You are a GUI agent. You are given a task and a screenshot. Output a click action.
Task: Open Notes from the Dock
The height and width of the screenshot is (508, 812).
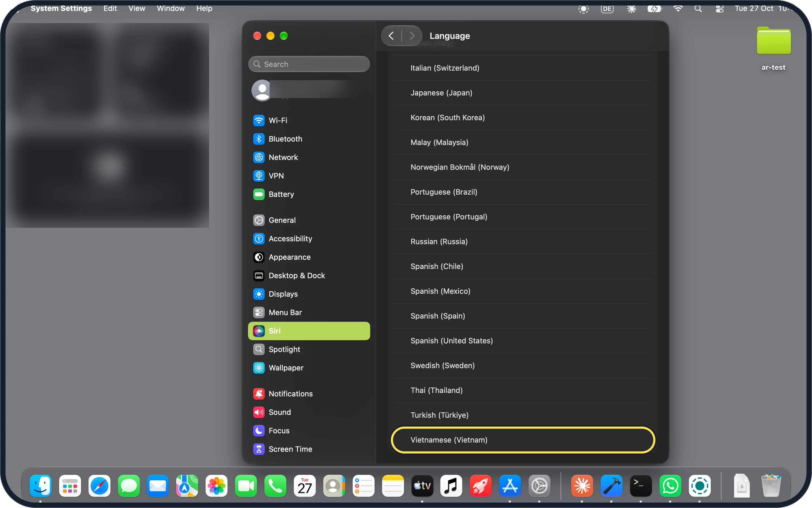(x=393, y=486)
